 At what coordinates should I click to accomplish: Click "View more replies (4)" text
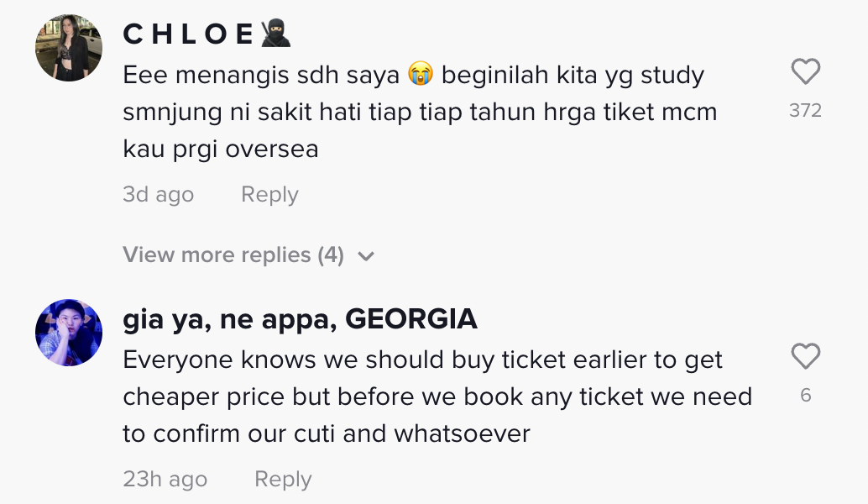(x=233, y=255)
